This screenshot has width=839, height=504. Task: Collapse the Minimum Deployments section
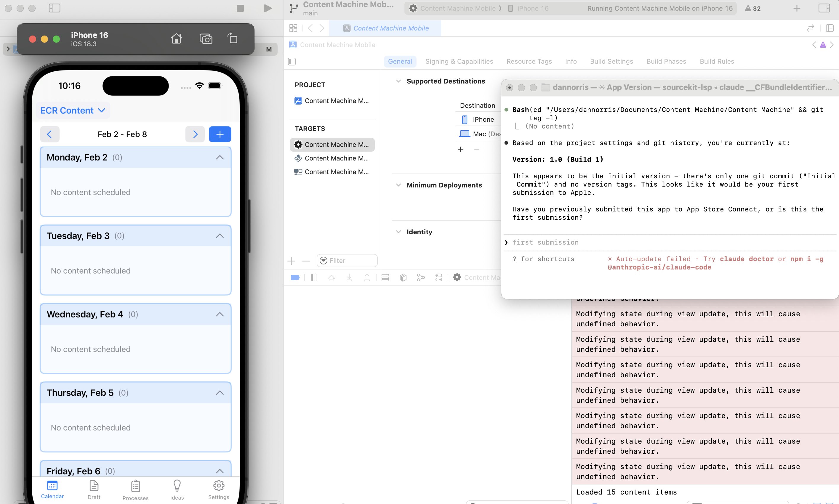point(398,185)
